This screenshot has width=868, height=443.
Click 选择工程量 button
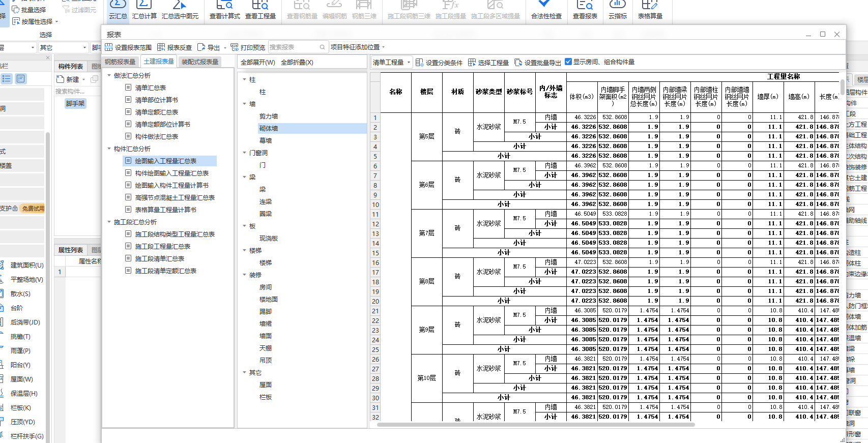[x=488, y=63]
